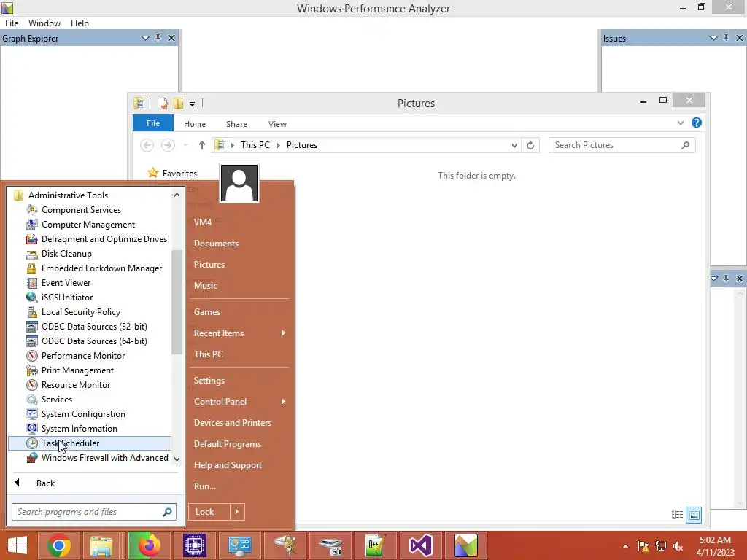Toggle Graph Explorer auto-hide pin
Image resolution: width=747 pixels, height=560 pixels.
158,38
